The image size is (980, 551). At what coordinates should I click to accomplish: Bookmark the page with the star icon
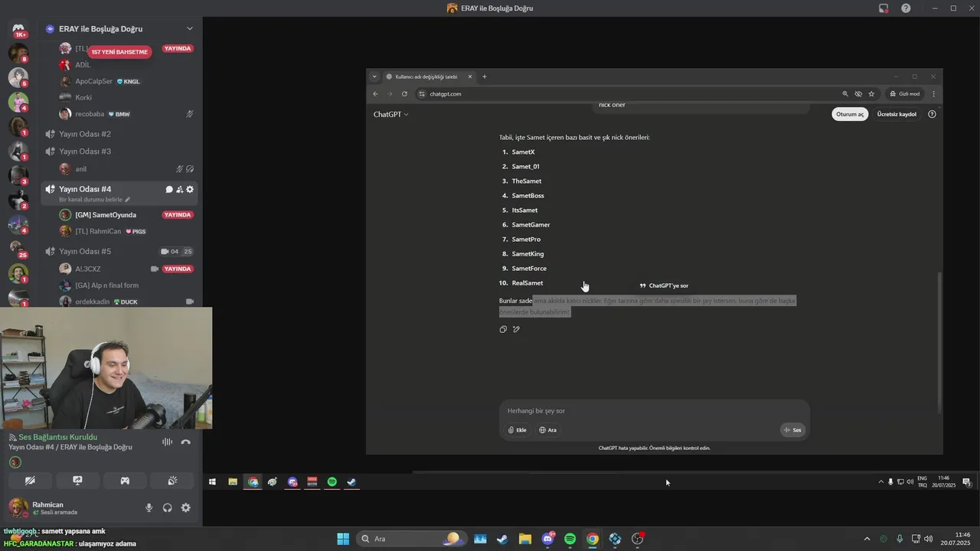[871, 94]
